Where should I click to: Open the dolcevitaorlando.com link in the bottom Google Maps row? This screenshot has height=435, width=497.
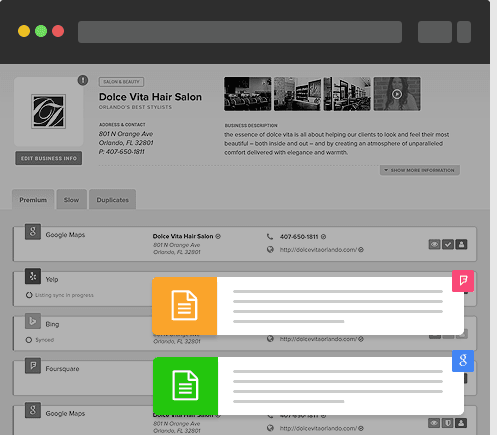[318, 428]
